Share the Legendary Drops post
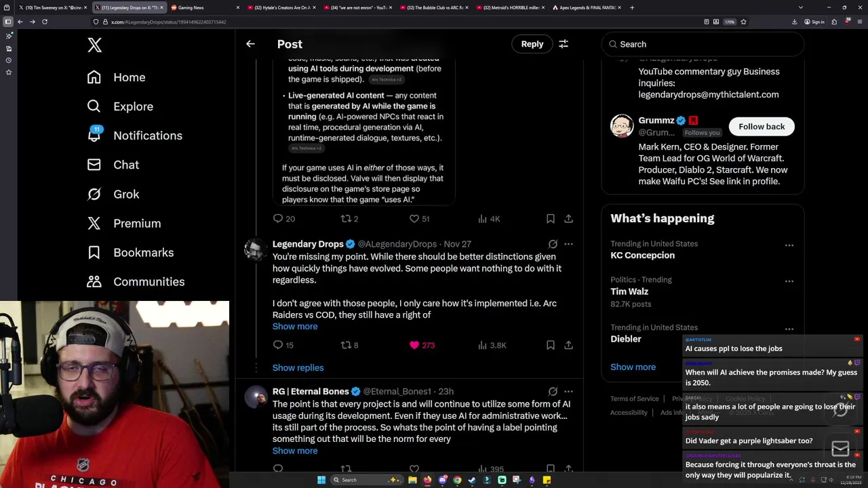The image size is (868, 488). tap(569, 345)
